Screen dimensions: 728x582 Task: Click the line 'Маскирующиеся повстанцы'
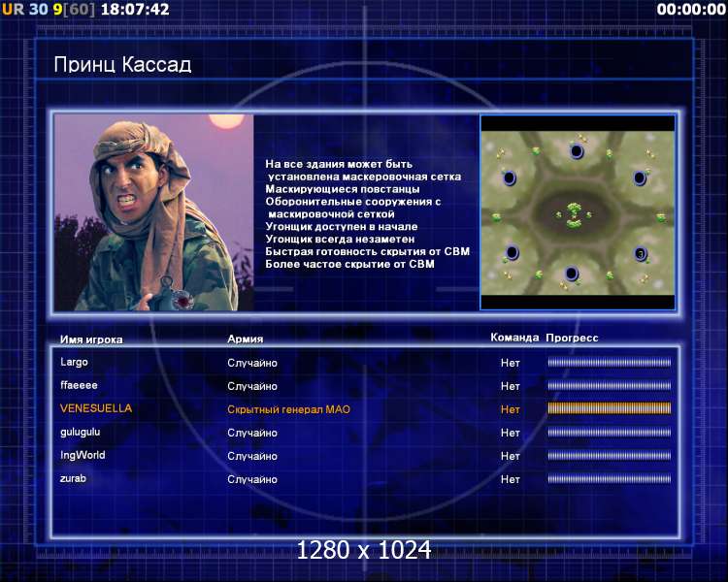pos(343,189)
